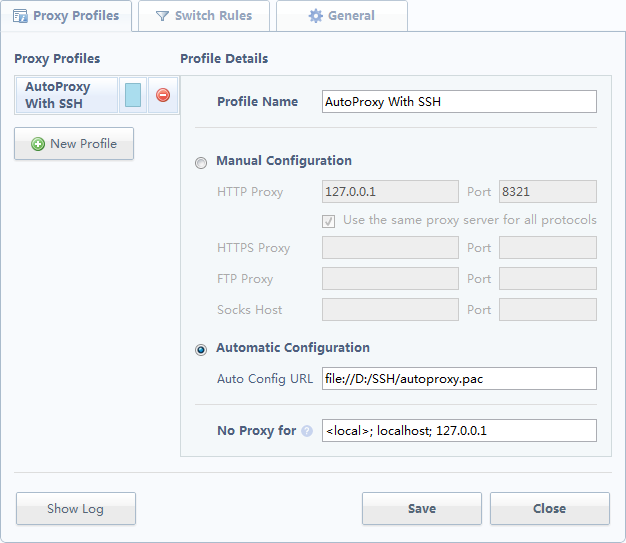Click the HTTP Proxy port field

[547, 192]
